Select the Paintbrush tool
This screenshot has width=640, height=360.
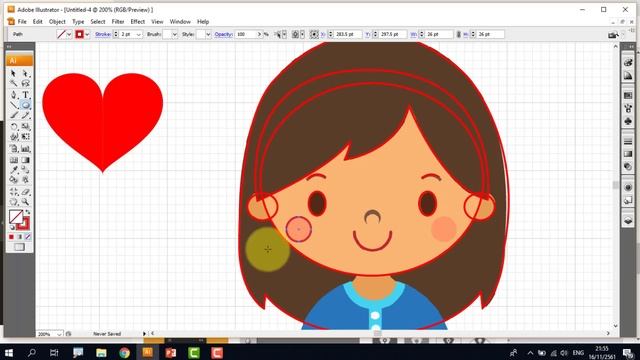tap(13, 116)
